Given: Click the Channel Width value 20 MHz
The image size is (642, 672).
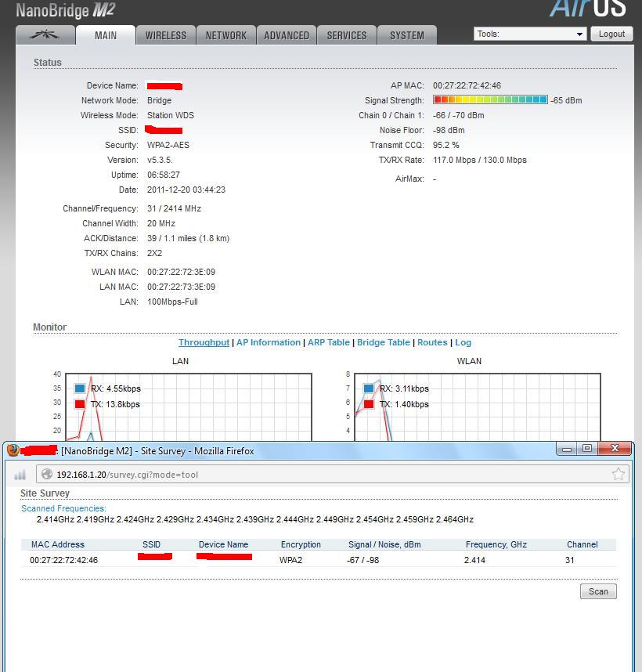Looking at the screenshot, I should [161, 223].
